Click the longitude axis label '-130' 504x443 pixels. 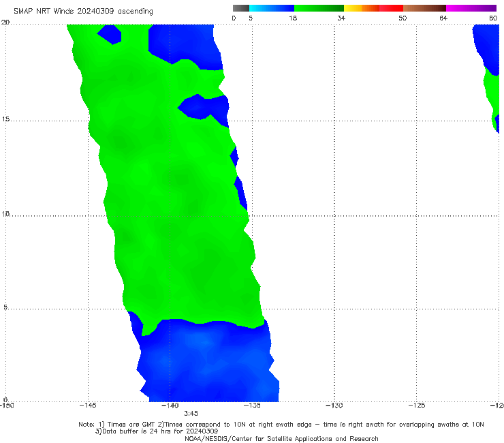pyautogui.click(x=334, y=405)
